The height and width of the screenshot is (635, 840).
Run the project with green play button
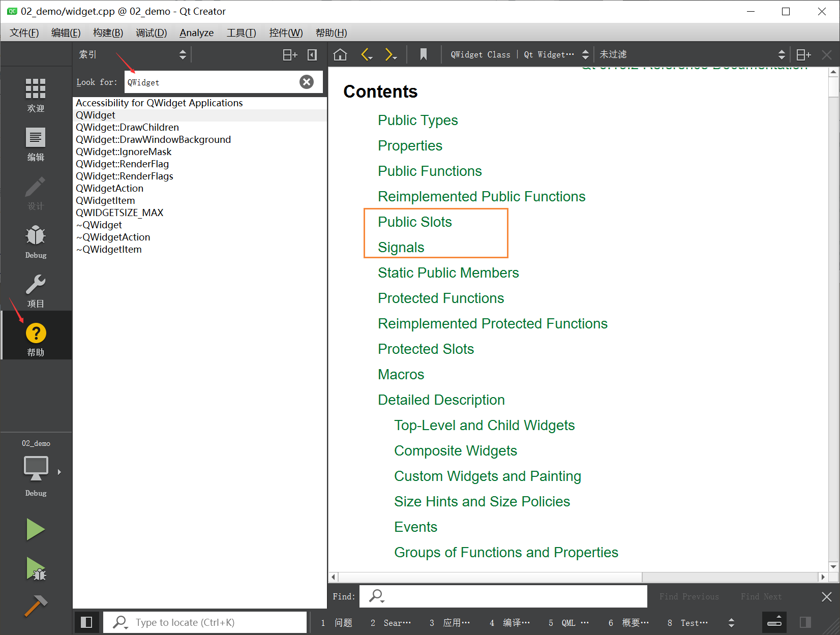pos(36,529)
